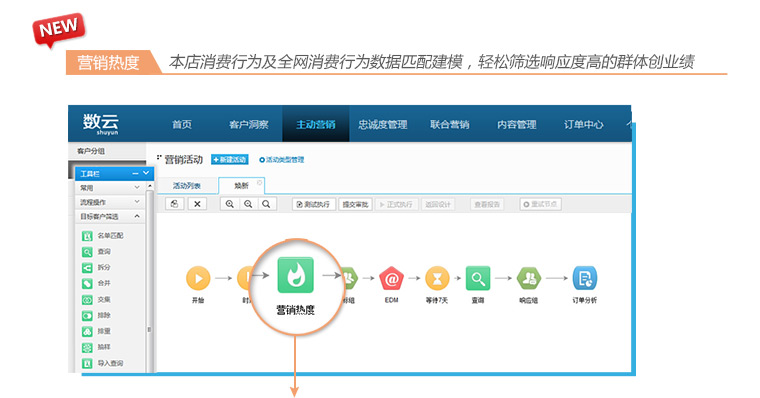
Task: Expand the 流程操作 section
Action: point(110,202)
